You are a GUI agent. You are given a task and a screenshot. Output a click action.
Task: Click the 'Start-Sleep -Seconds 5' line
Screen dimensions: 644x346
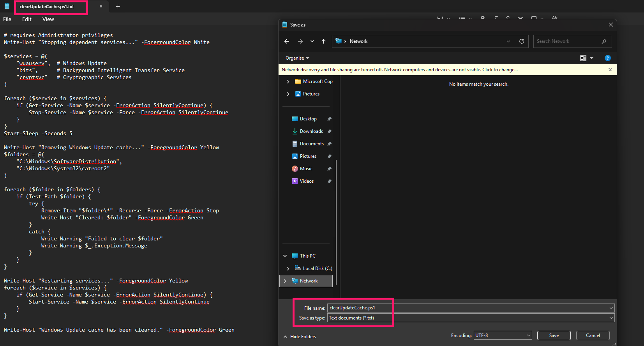[x=38, y=133]
